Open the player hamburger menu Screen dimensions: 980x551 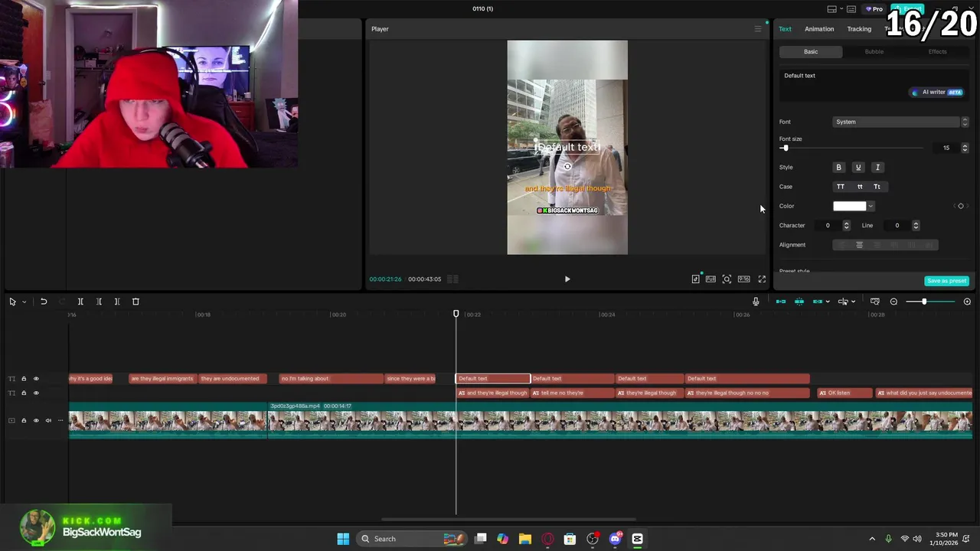tap(758, 29)
